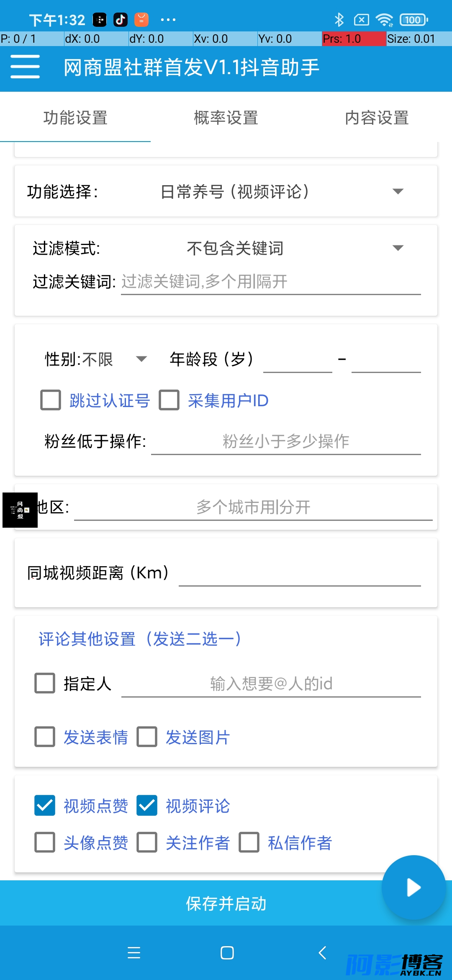Tap the Android back navigation arrow

click(x=322, y=953)
